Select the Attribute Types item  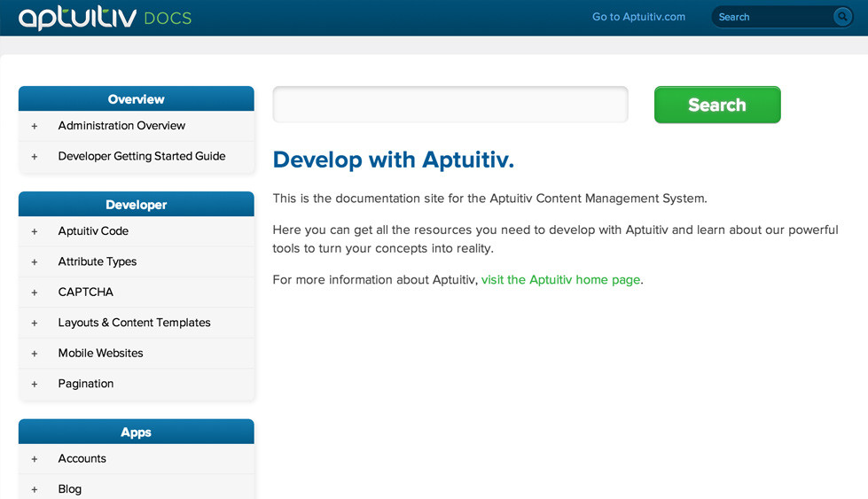[x=97, y=261]
